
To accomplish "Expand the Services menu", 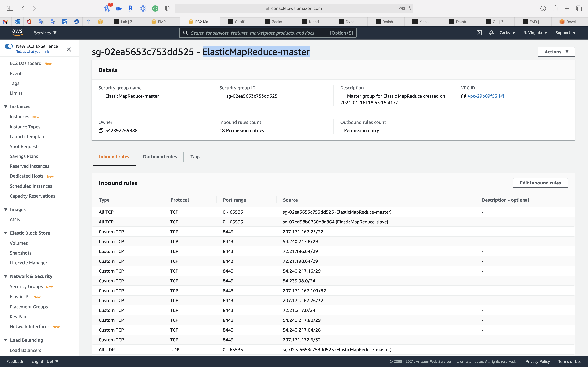I will (45, 33).
